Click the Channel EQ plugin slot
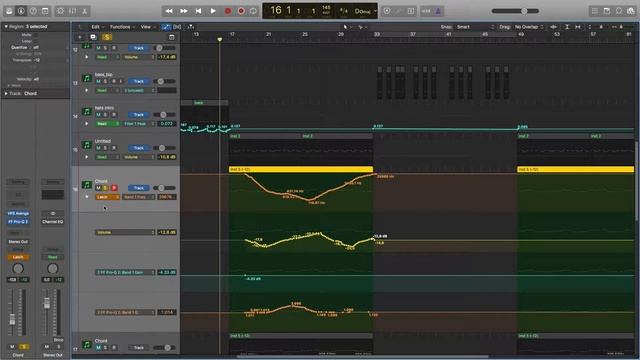The height and width of the screenshot is (360, 640). click(x=53, y=222)
